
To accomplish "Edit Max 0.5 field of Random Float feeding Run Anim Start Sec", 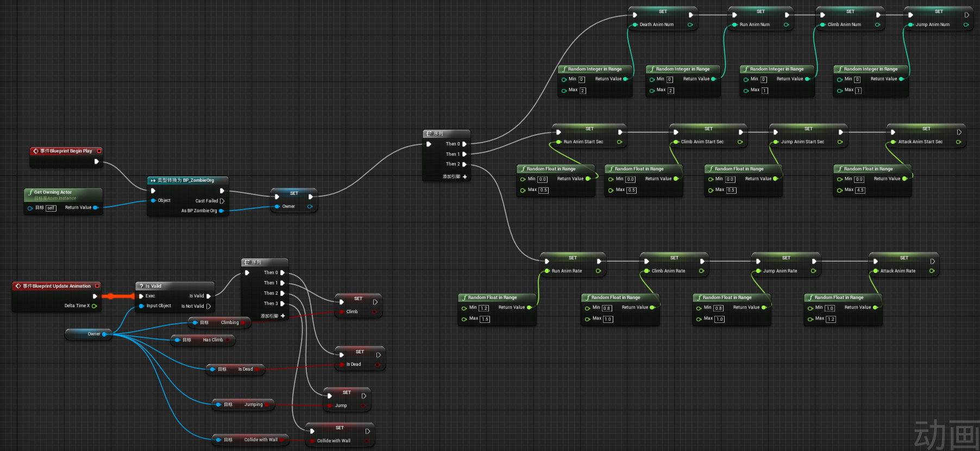I will tap(544, 190).
